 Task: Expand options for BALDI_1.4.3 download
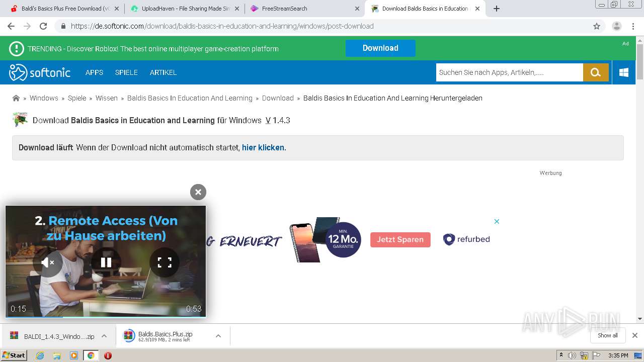pos(104,336)
